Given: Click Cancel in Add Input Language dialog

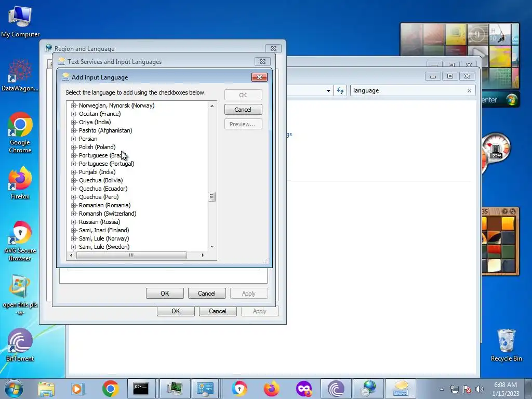Looking at the screenshot, I should pyautogui.click(x=243, y=110).
